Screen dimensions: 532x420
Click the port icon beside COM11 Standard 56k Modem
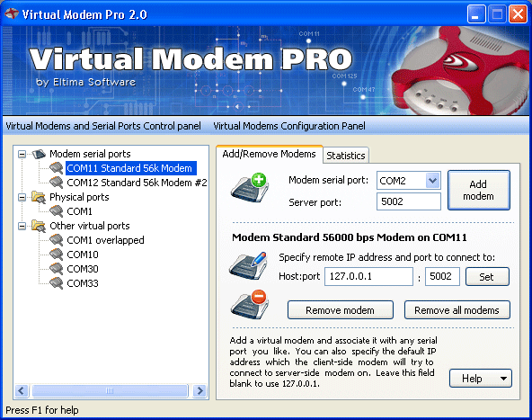(57, 168)
